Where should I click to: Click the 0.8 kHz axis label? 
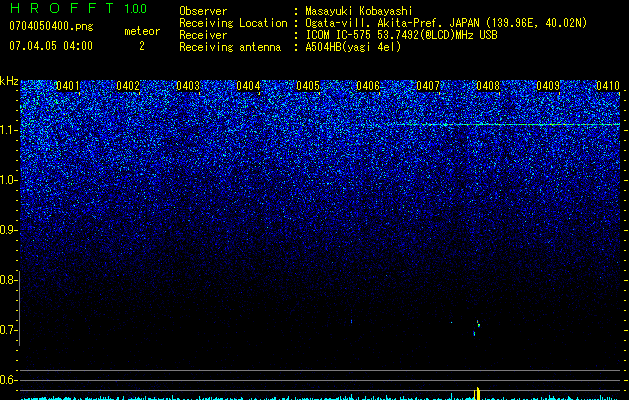click(8, 280)
